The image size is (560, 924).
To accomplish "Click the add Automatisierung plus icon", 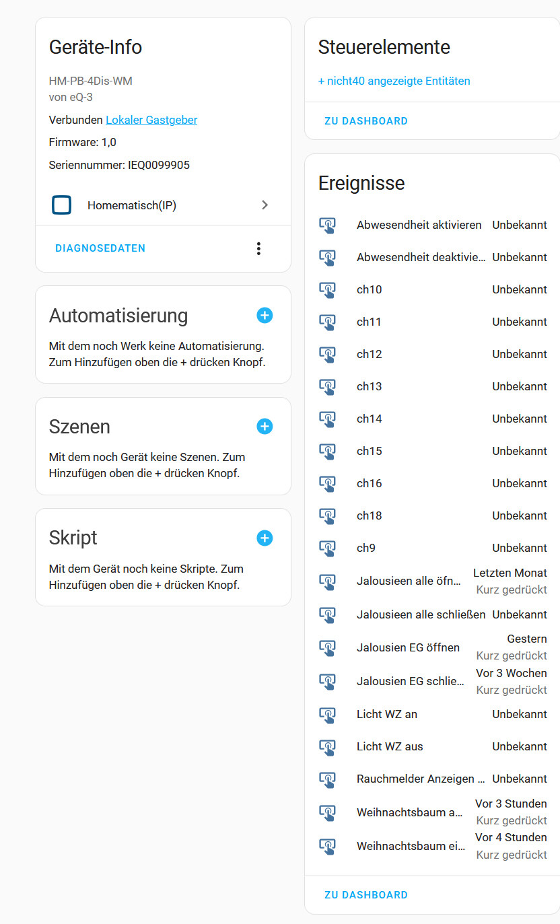I will [x=265, y=316].
